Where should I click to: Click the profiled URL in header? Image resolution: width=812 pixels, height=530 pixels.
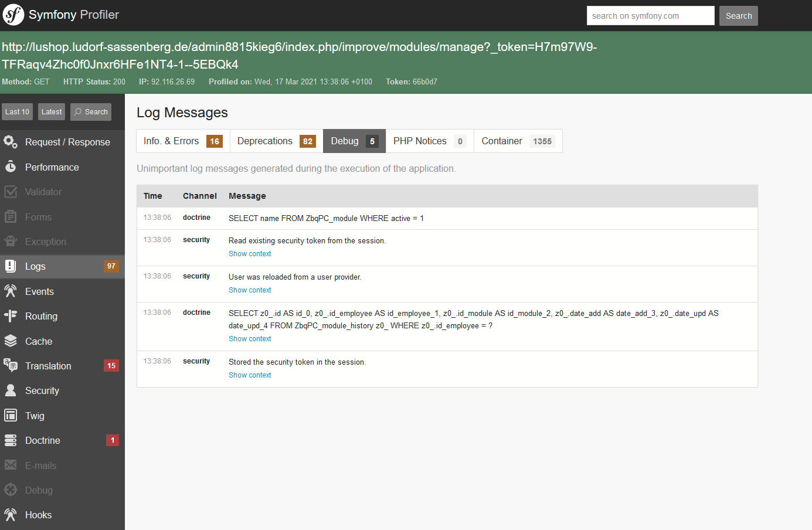[299, 56]
